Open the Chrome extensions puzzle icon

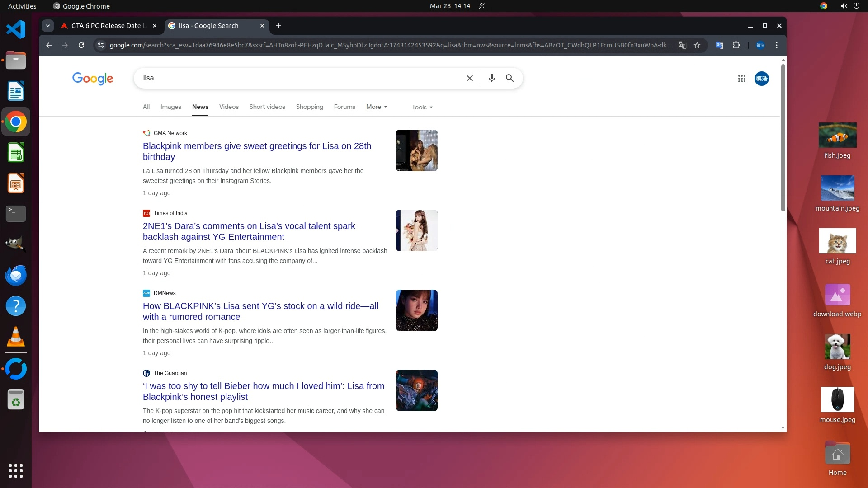(736, 45)
